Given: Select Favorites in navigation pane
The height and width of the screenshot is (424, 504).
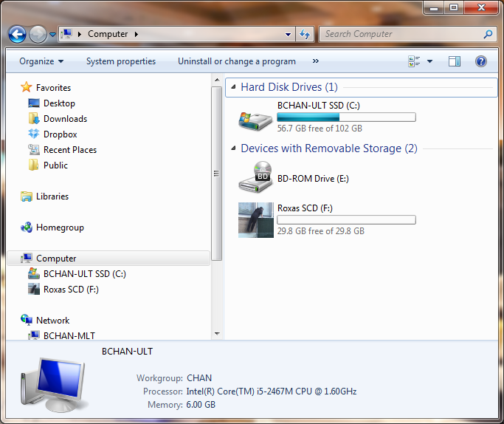Looking at the screenshot, I should coord(53,87).
